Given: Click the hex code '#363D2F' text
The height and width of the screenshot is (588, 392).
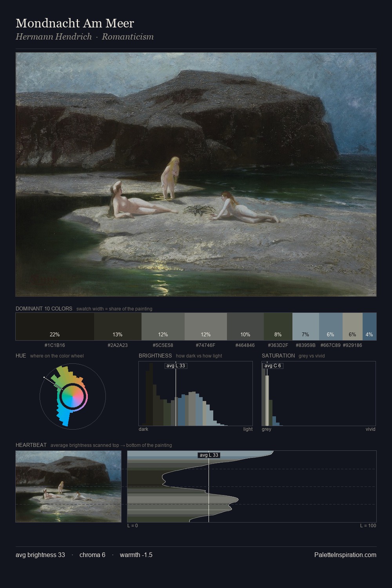Looking at the screenshot, I should [278, 345].
